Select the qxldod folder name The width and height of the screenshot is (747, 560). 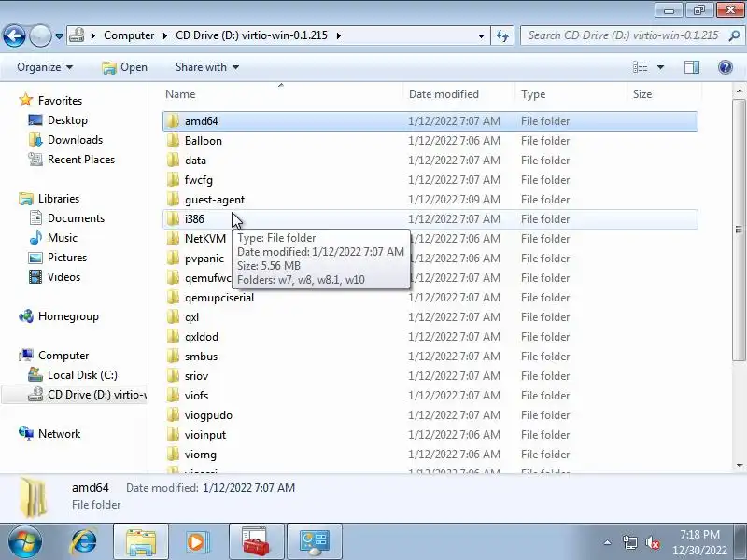[x=202, y=337]
